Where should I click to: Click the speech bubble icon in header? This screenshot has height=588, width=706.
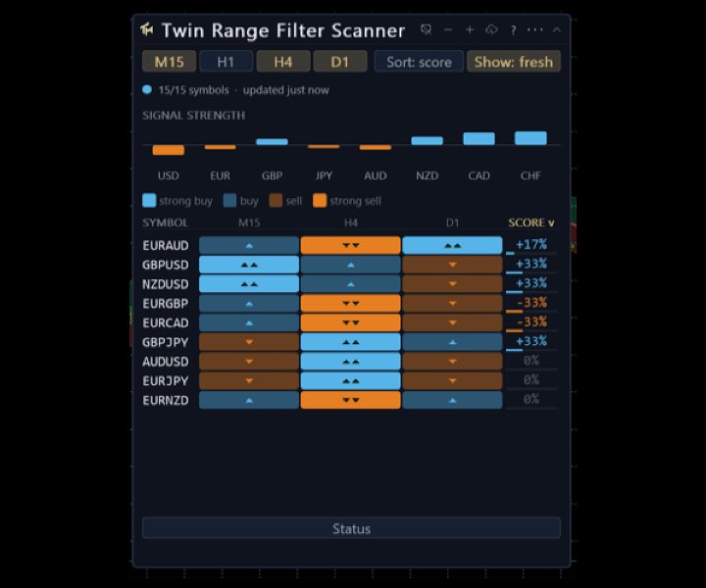point(426,29)
